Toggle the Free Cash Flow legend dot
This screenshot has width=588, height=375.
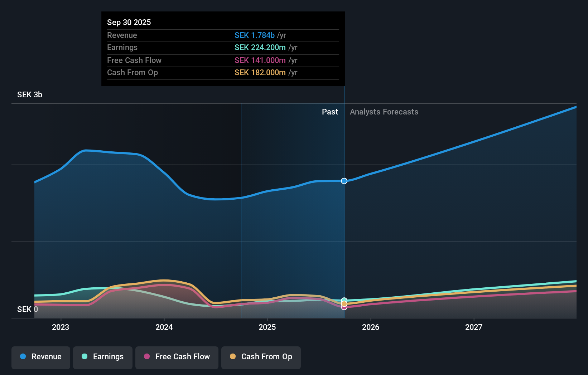[x=147, y=357]
